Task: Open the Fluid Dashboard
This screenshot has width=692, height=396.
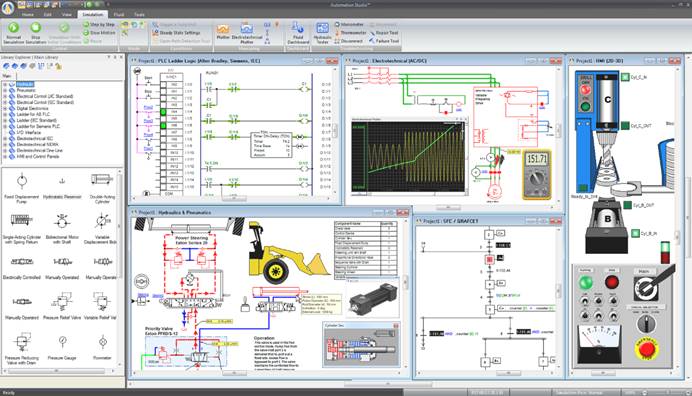Action: (x=298, y=33)
